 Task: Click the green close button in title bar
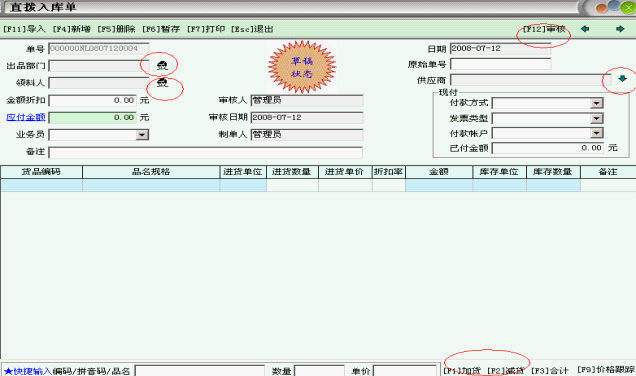(629, 8)
